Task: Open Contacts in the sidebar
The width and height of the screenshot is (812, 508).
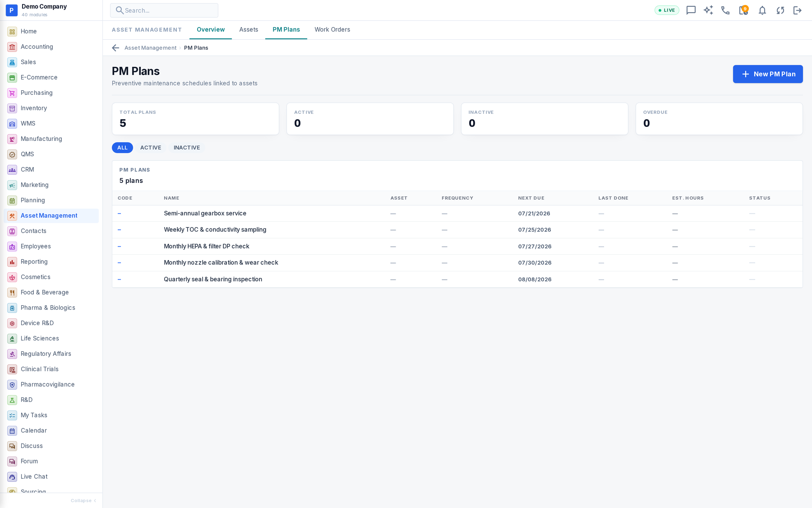Action: [51, 231]
